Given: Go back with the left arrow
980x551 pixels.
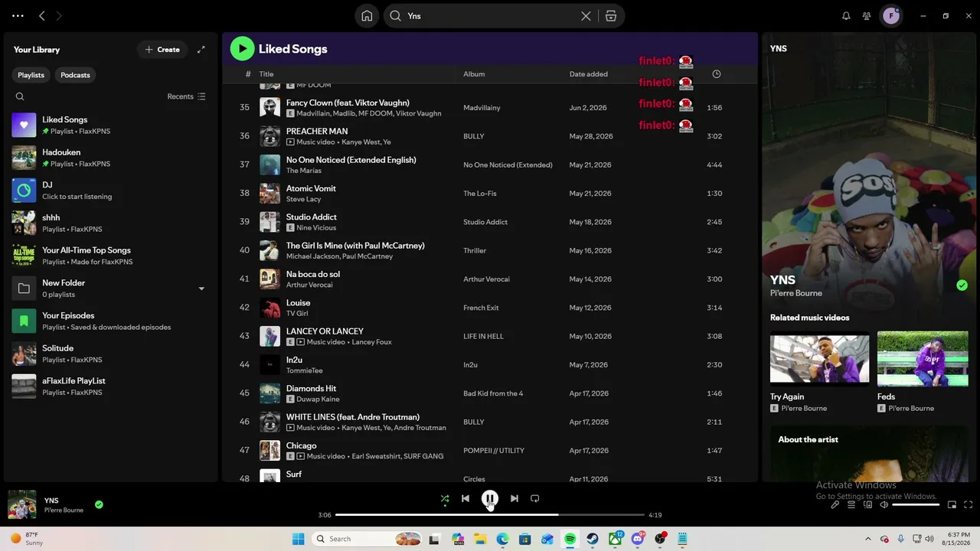Looking at the screenshot, I should click(42, 16).
